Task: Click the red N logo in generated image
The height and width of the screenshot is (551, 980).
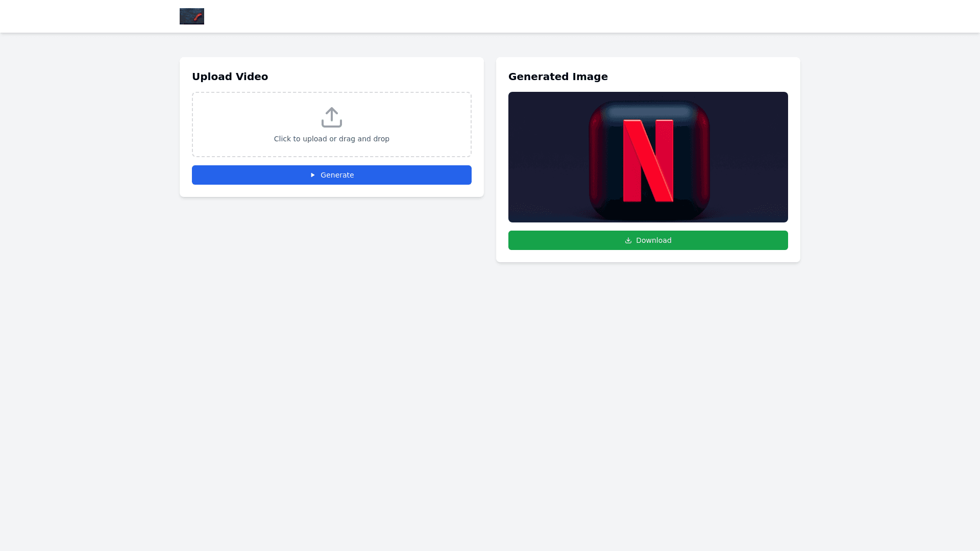Action: pos(648,161)
